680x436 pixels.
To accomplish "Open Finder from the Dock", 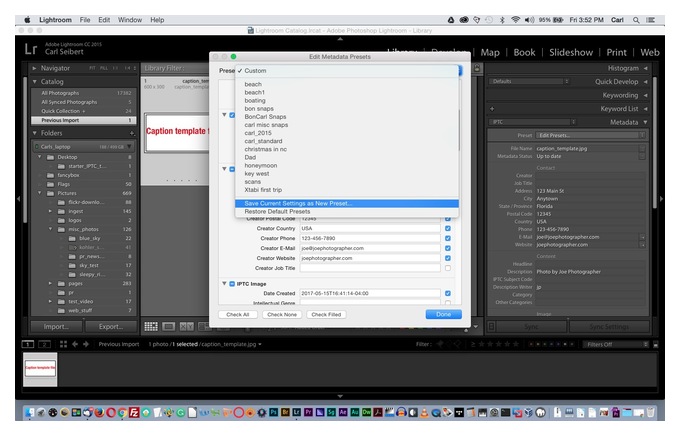I will point(29,413).
